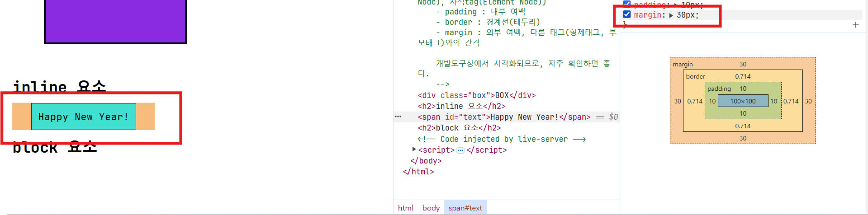Click the padding label in box model diagram
Screen dimensions: 868x215
click(x=719, y=89)
